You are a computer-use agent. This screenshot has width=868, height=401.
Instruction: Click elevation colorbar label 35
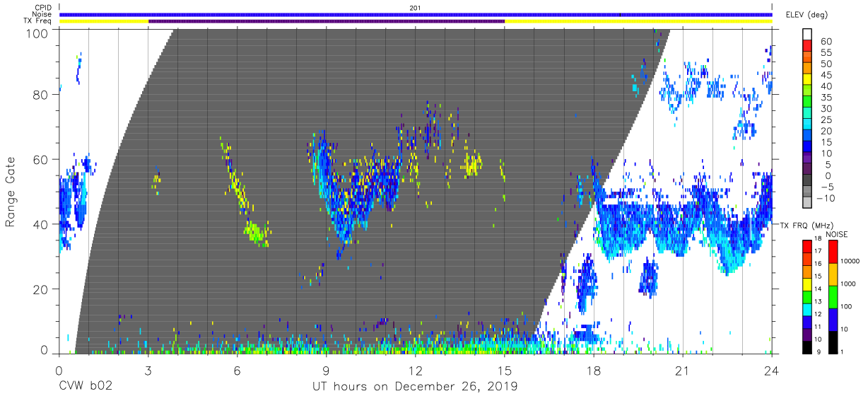[825, 98]
